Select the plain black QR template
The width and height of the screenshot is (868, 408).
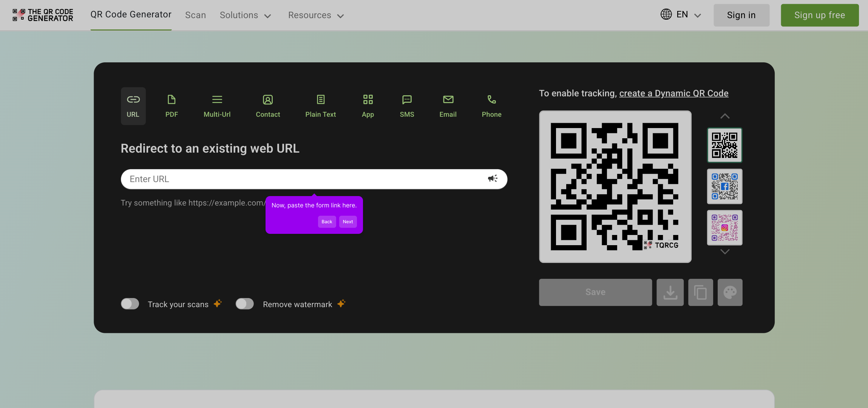pyautogui.click(x=725, y=145)
